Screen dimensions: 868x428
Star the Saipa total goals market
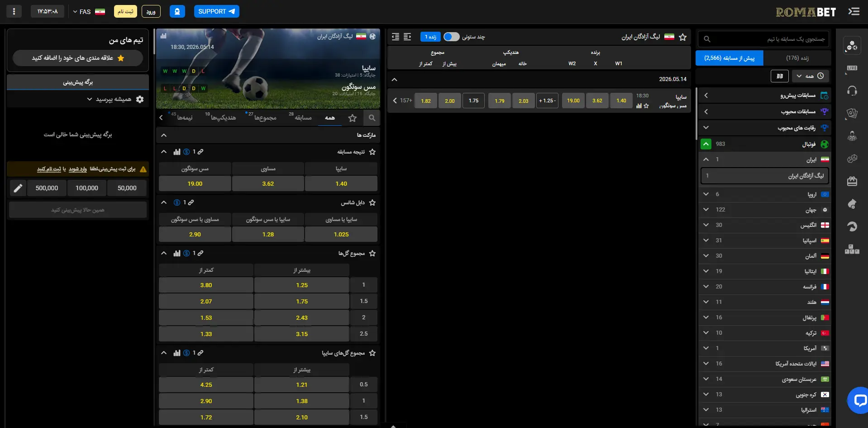372,353
